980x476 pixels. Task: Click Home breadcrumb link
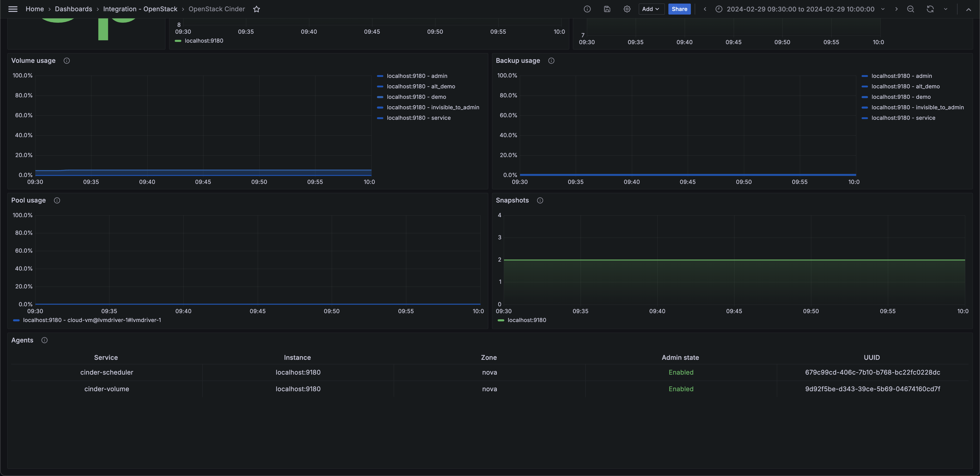34,9
